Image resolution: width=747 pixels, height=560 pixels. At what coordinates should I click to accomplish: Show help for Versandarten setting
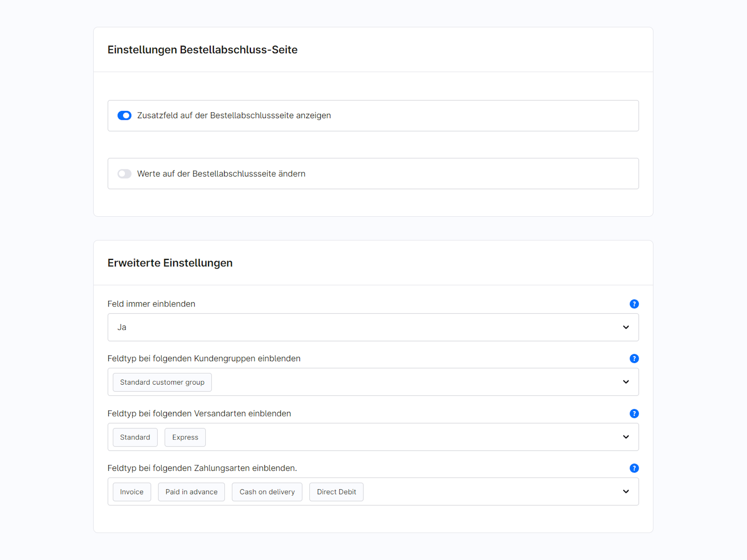click(634, 413)
